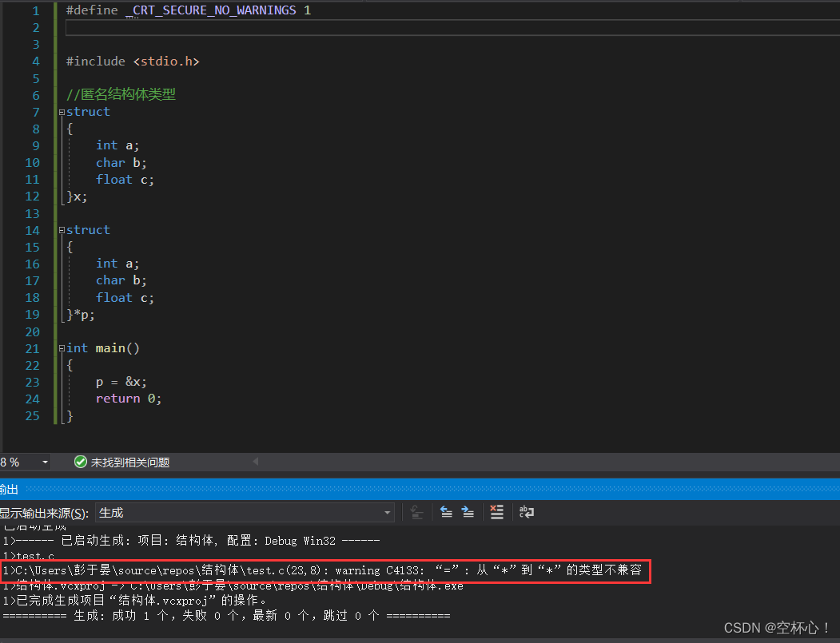The image size is (840, 643).
Task: Collapse the struct definition starting at line 7
Action: [60, 112]
